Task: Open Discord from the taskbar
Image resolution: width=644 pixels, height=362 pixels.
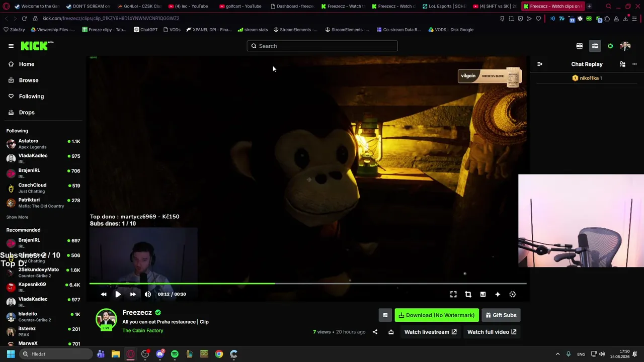Action: point(160,354)
